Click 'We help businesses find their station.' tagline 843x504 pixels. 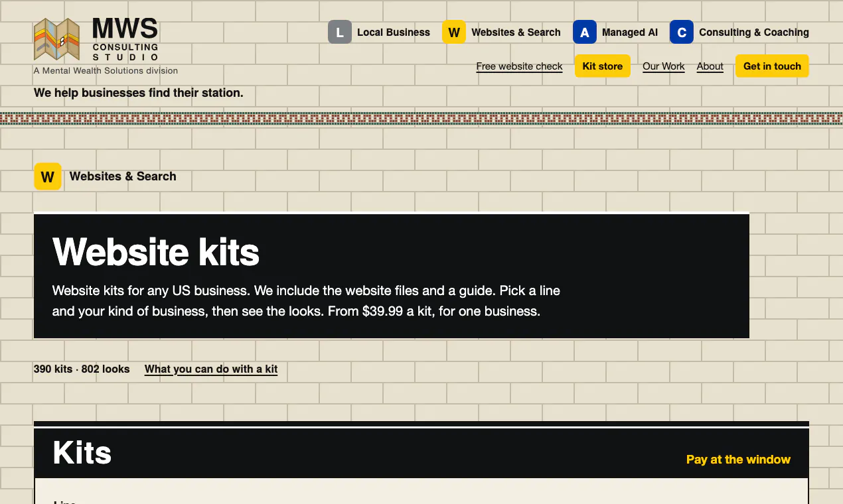point(139,93)
